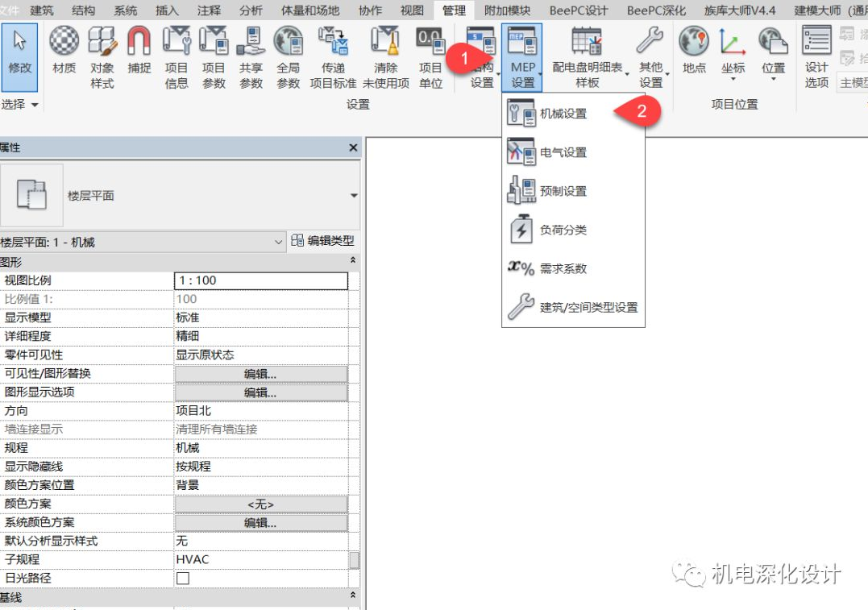868x610 pixels.
Task: Open 项目单位 (Project Units)
Action: [x=430, y=57]
